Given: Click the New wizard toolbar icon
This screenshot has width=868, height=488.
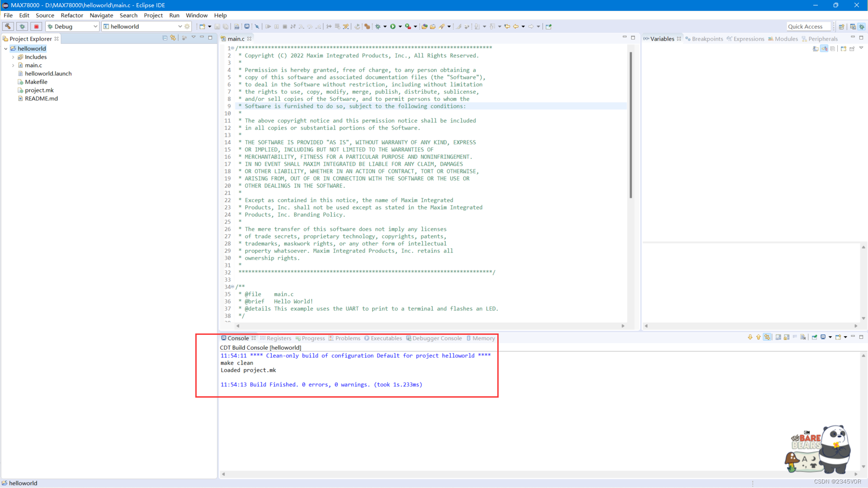Looking at the screenshot, I should [202, 26].
